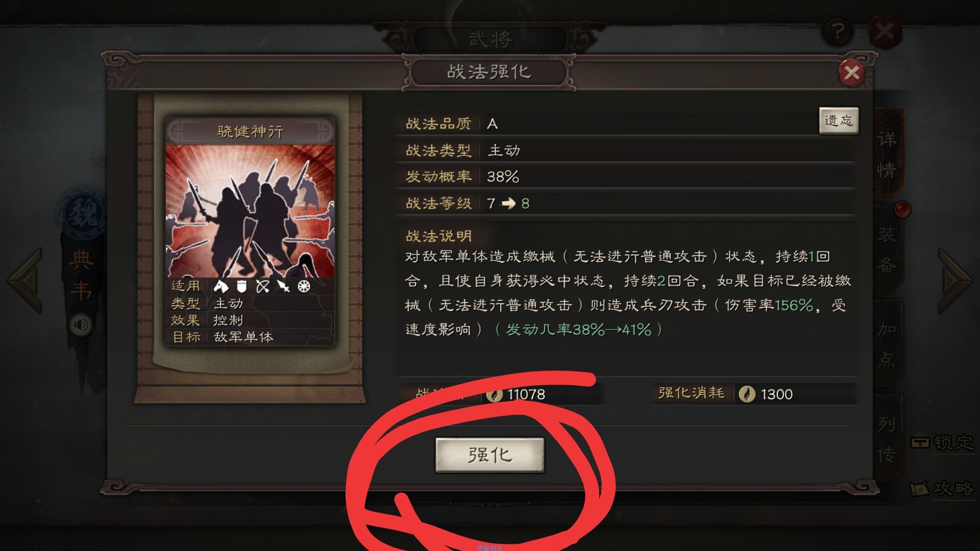Select the spear troop type icon
The width and height of the screenshot is (980, 551).
(283, 286)
